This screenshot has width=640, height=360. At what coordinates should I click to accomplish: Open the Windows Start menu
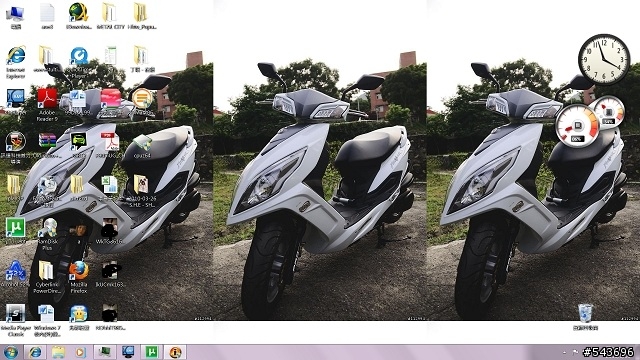click(10, 352)
